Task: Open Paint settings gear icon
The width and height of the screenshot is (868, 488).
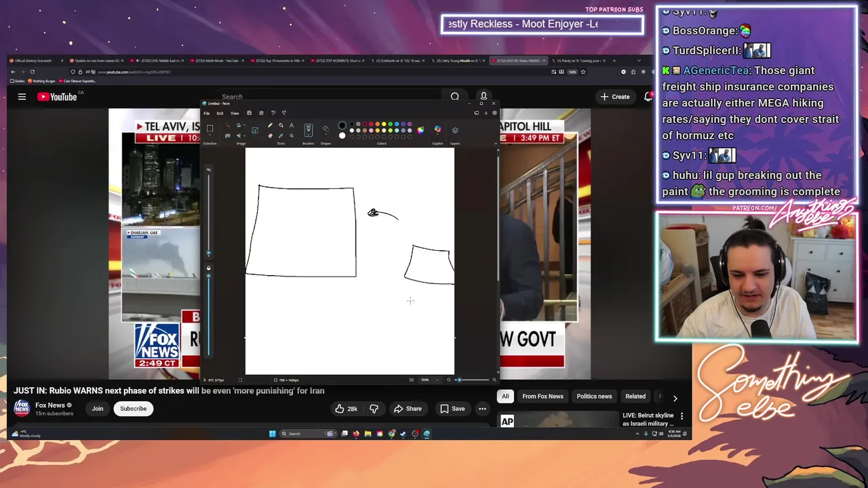Action: (494, 113)
